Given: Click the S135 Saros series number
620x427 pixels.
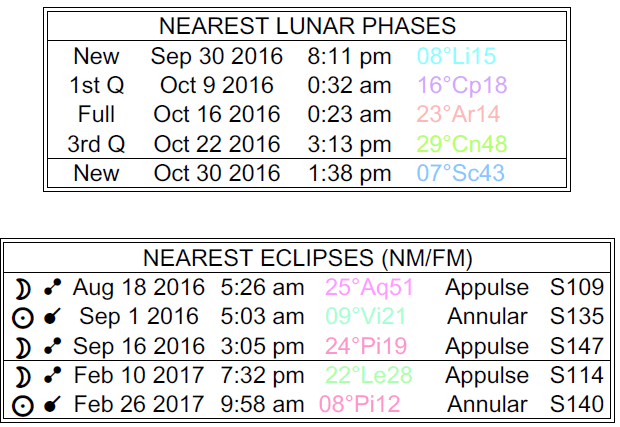Looking at the screenshot, I should pyautogui.click(x=577, y=318).
